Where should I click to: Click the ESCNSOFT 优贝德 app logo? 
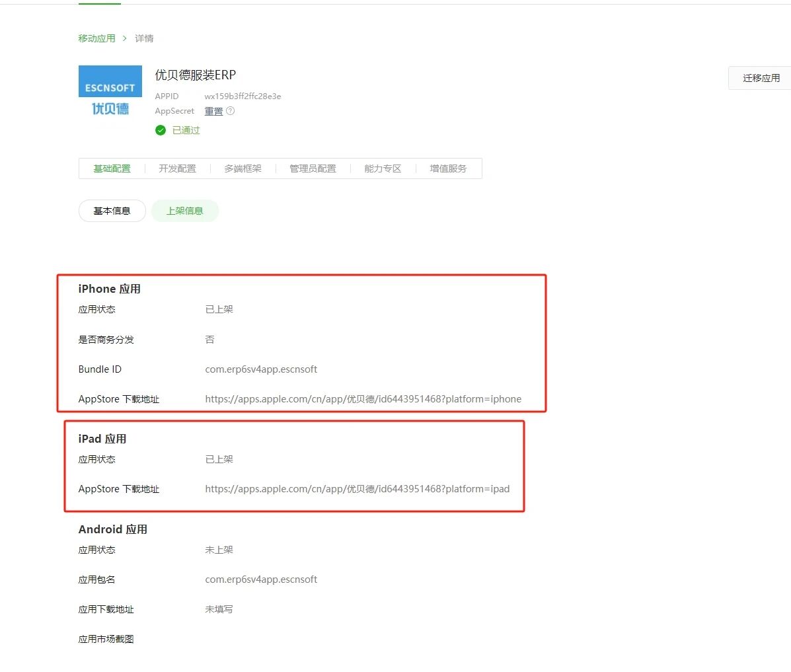[110, 91]
